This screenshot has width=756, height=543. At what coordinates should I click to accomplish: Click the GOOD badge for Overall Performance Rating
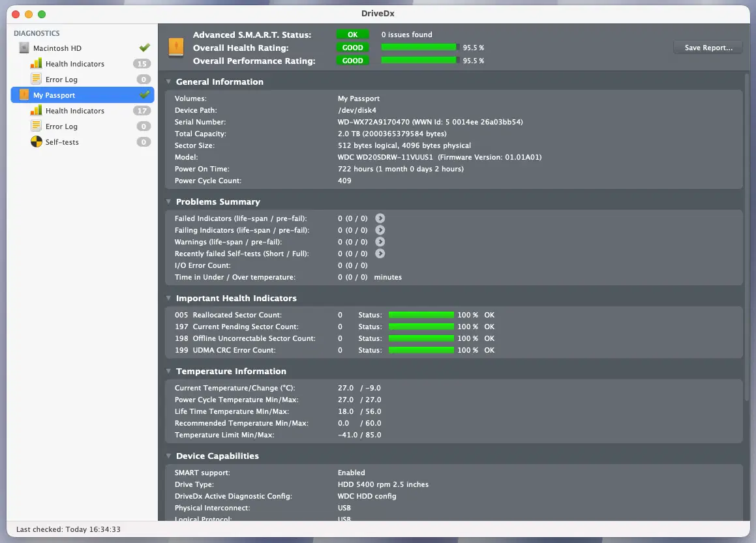(352, 60)
